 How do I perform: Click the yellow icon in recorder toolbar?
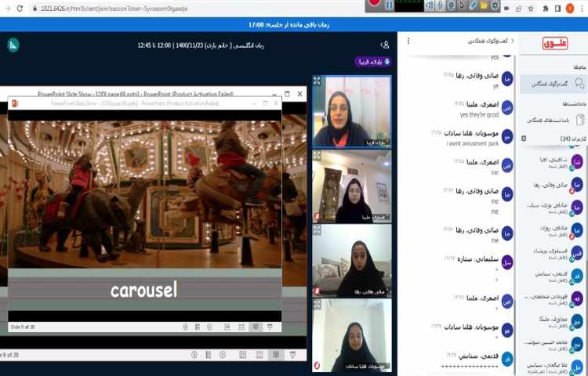click(x=485, y=5)
